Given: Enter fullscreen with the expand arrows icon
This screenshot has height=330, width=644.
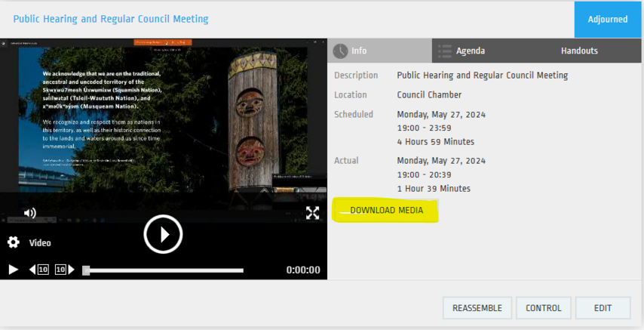Looking at the screenshot, I should [x=312, y=213].
